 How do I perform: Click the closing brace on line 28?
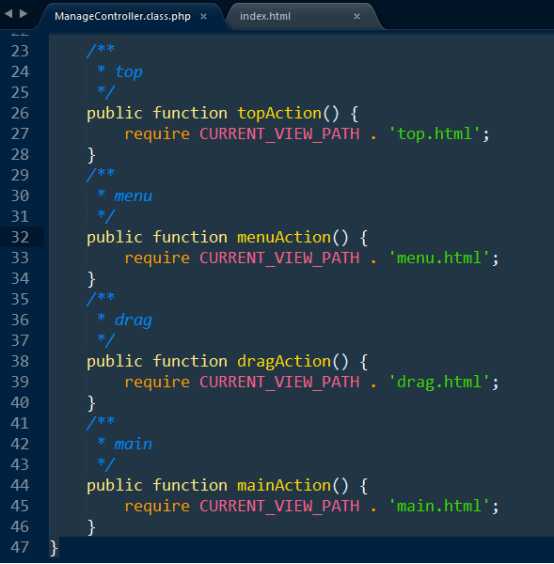click(x=92, y=155)
